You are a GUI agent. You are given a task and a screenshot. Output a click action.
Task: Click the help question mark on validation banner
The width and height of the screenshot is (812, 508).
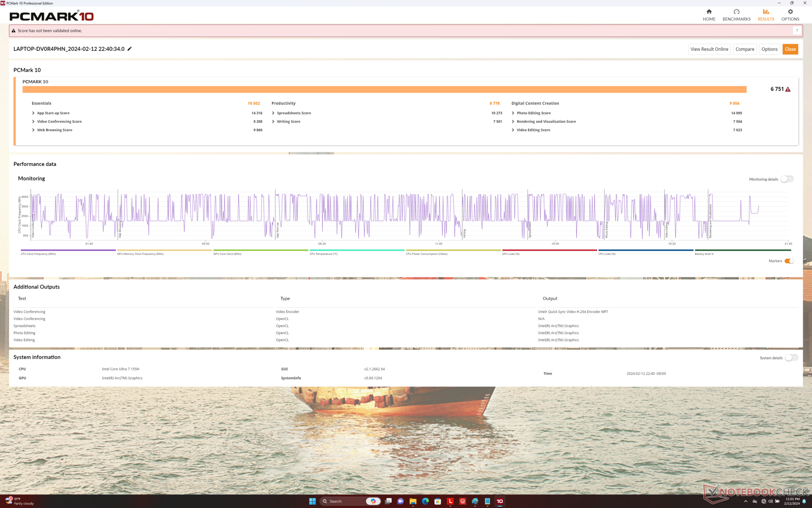pos(797,30)
